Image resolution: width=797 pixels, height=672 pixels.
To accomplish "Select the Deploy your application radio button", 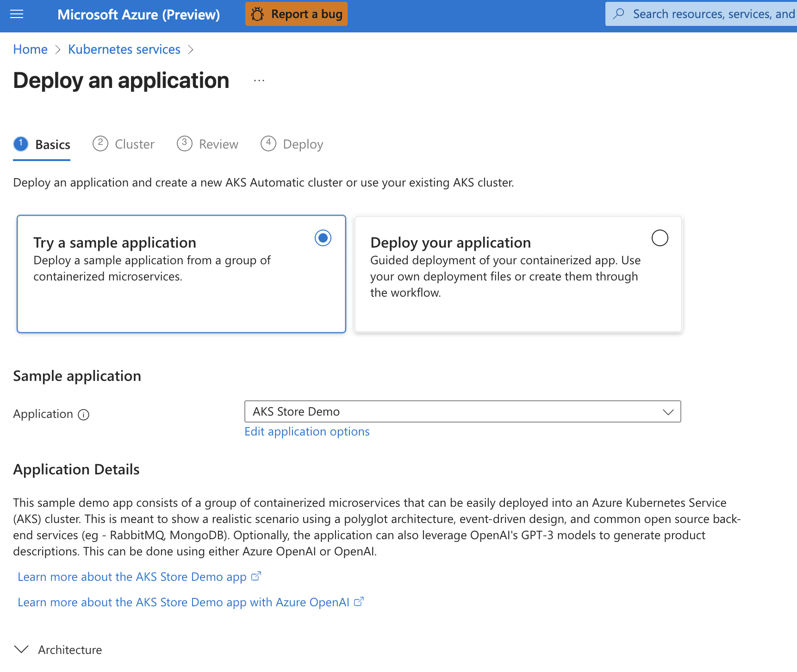I will tap(660, 238).
